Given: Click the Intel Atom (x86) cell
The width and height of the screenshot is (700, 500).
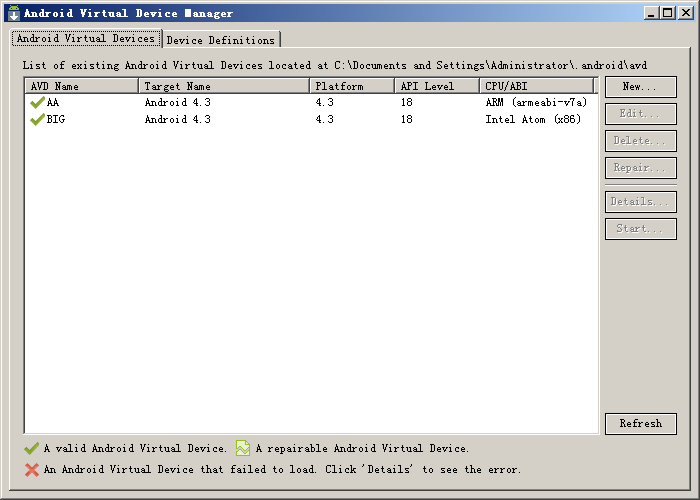Looking at the screenshot, I should coord(533,120).
